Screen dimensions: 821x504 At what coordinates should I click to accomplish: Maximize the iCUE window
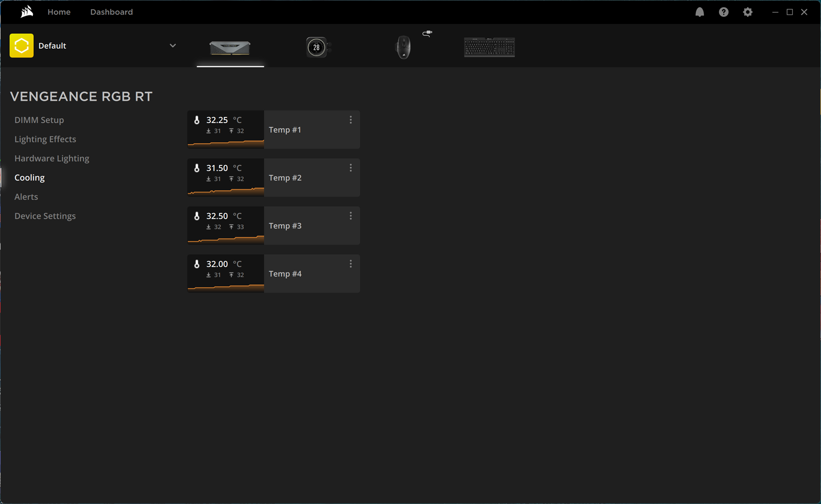[x=790, y=12]
